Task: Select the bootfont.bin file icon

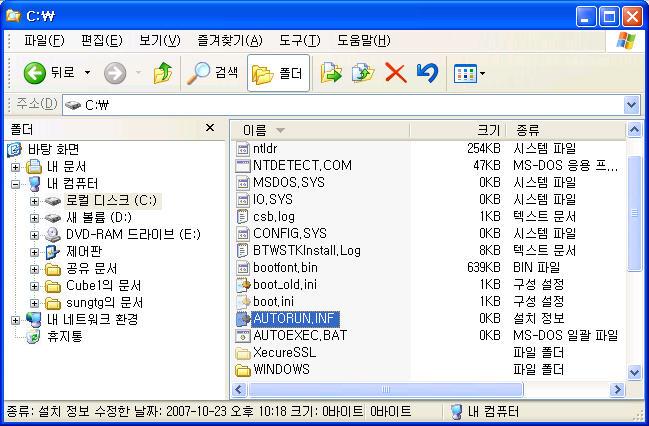Action: (x=243, y=267)
